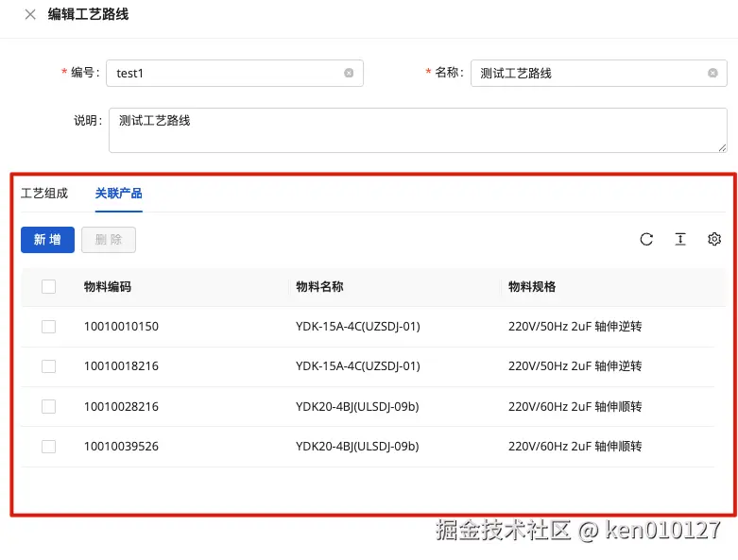The height and width of the screenshot is (560, 738).
Task: Click the 物料编码 column header
Action: (x=108, y=287)
